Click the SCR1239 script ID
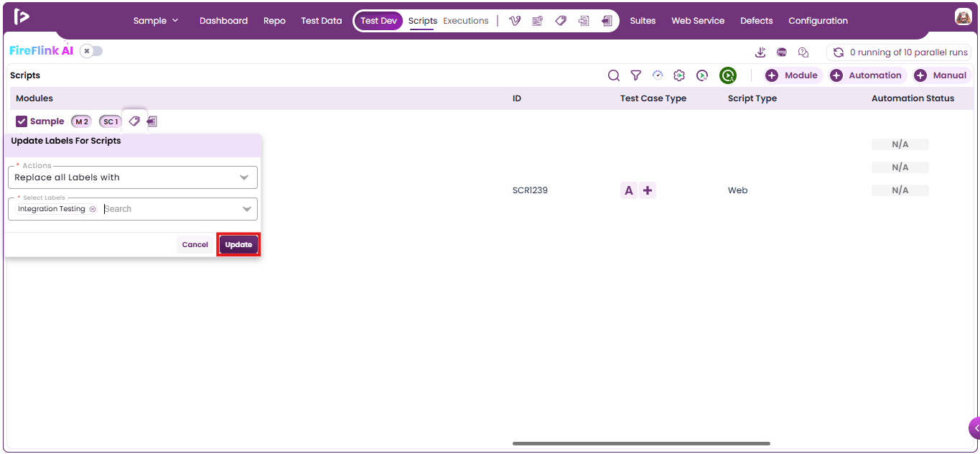 click(530, 190)
